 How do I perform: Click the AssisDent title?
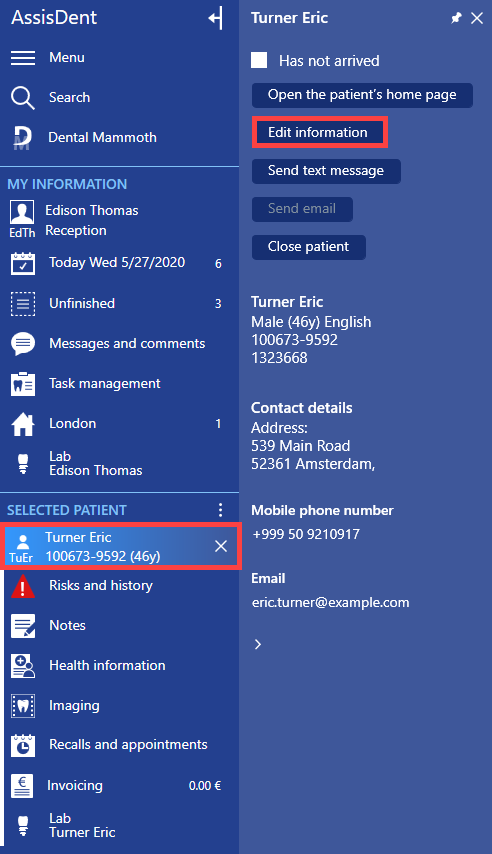point(54,17)
